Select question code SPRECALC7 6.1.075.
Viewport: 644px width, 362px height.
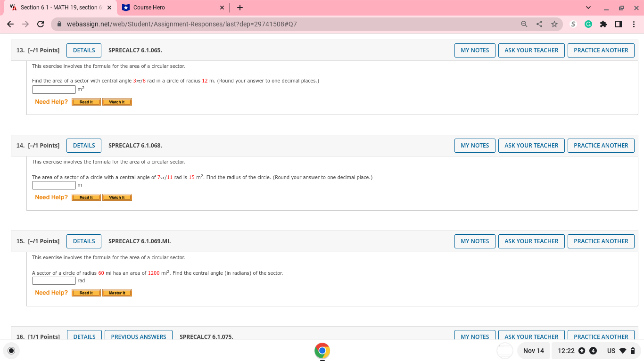(206, 337)
